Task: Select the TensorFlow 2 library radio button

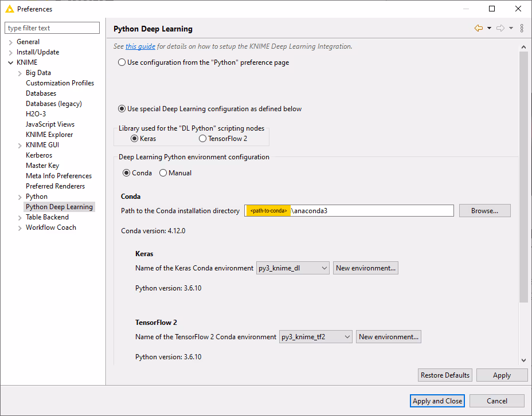Action: tap(202, 139)
